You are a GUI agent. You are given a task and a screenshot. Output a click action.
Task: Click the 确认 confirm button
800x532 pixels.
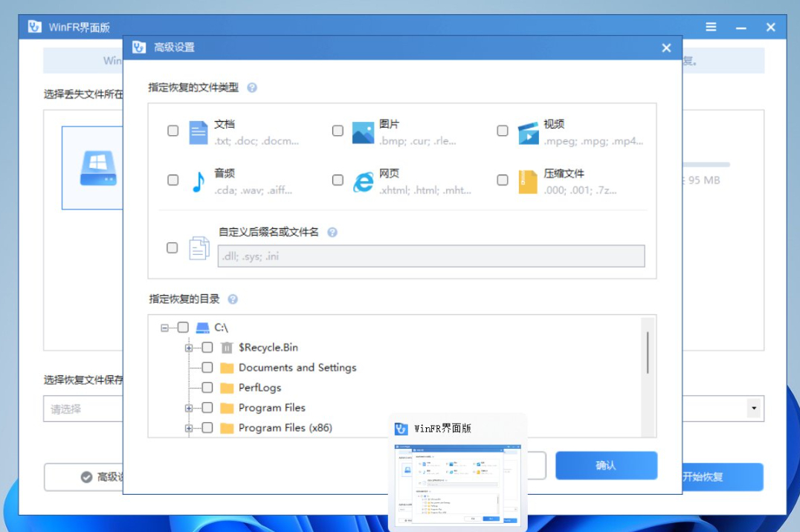(606, 465)
